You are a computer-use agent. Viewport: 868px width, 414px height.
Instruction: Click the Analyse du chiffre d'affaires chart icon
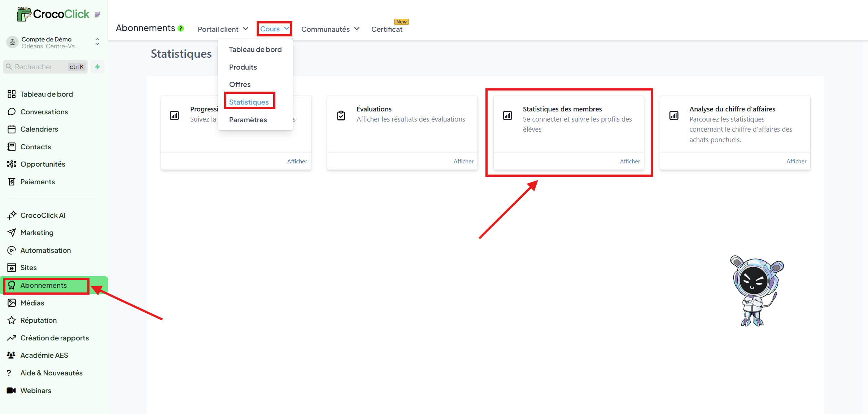pos(674,115)
